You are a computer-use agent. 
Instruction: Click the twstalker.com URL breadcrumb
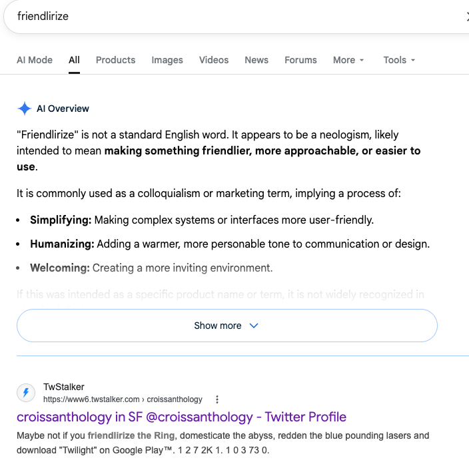(x=123, y=399)
